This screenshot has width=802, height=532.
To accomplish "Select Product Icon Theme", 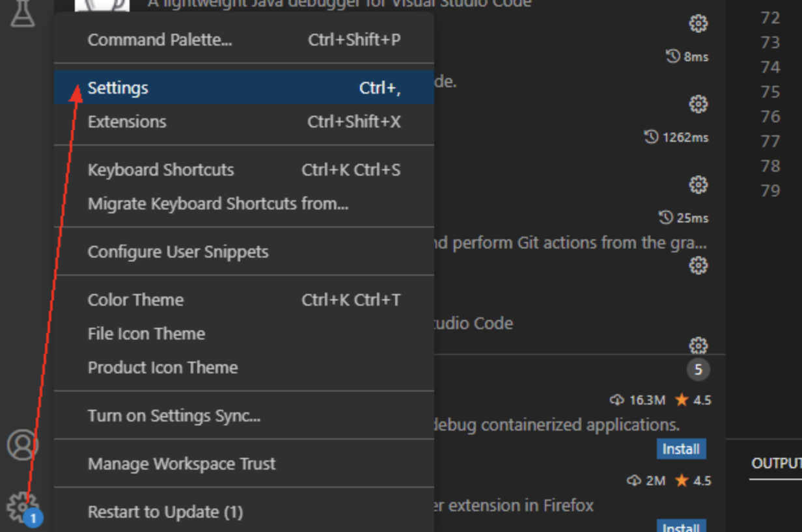I will pos(244,367).
